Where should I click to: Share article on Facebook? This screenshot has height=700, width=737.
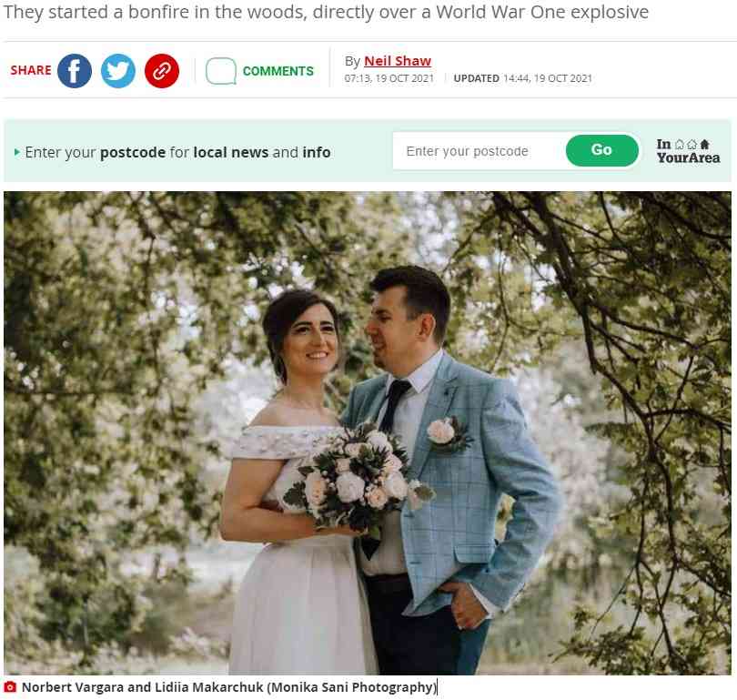point(75,71)
